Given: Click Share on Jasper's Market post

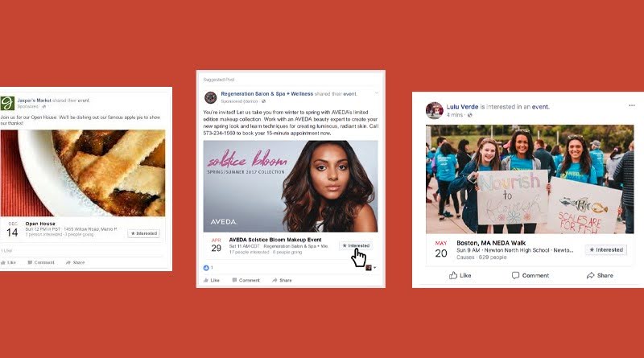Looking at the screenshot, I should 75,262.
